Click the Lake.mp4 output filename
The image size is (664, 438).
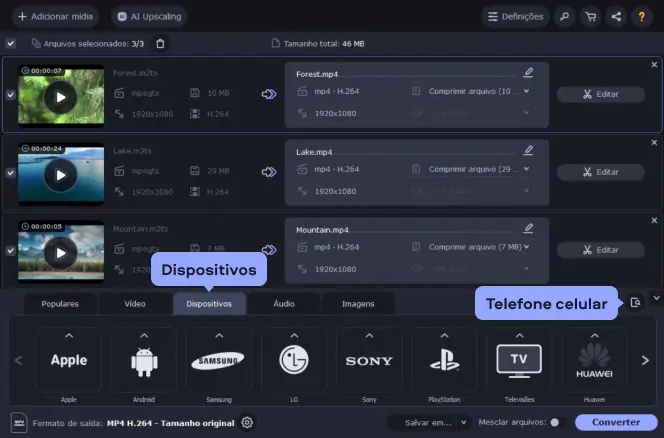pyautogui.click(x=314, y=152)
